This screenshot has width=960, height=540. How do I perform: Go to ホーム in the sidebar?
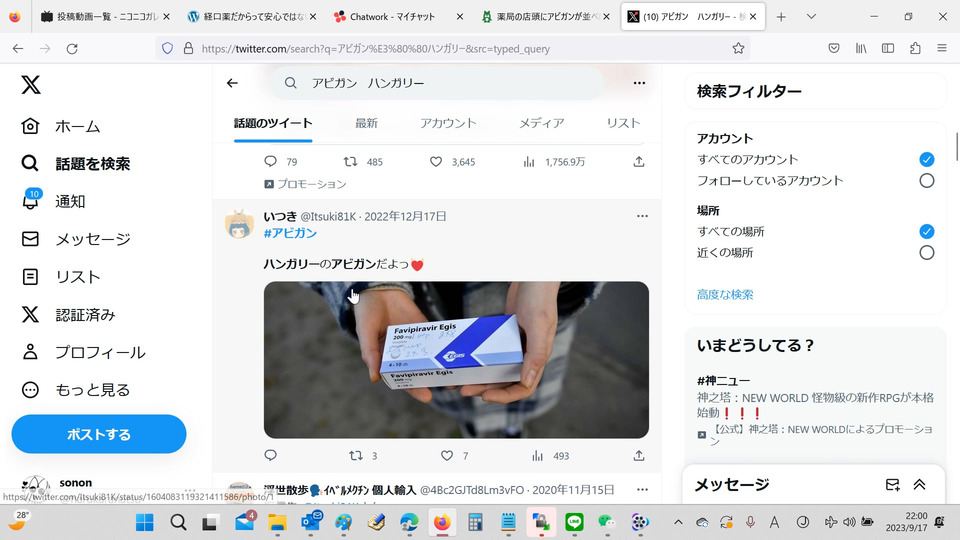tap(61, 126)
